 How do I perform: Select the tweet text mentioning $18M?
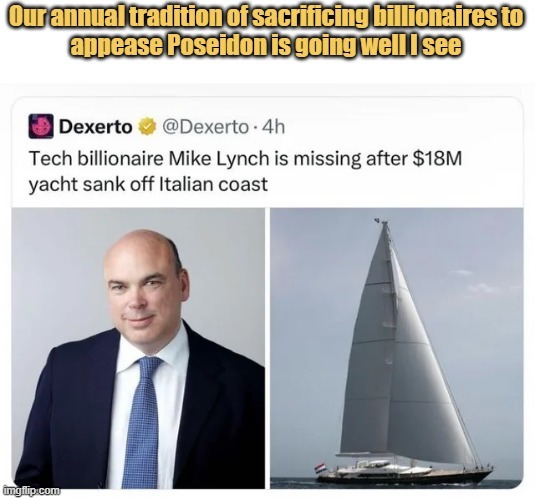click(245, 171)
